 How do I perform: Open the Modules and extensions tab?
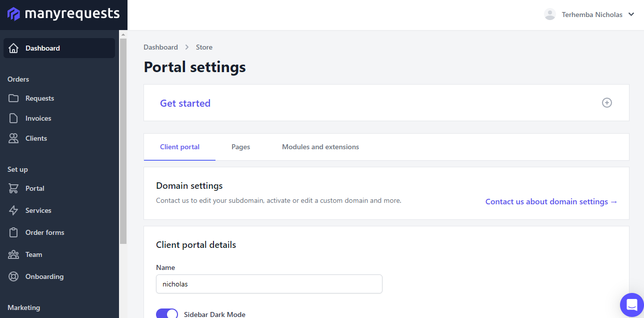[320, 146]
